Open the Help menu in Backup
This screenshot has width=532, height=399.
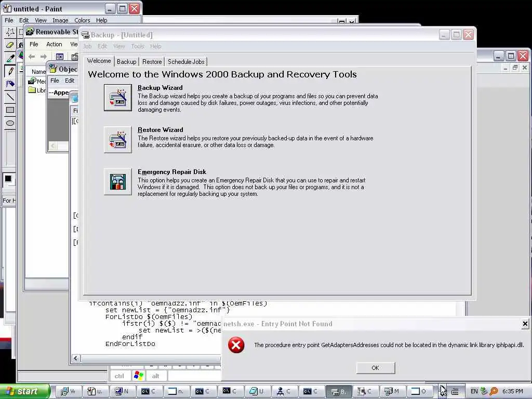tap(156, 46)
